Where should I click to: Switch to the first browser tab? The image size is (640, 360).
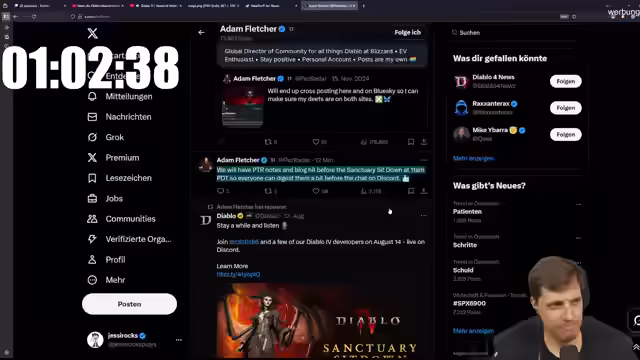[x=39, y=6]
